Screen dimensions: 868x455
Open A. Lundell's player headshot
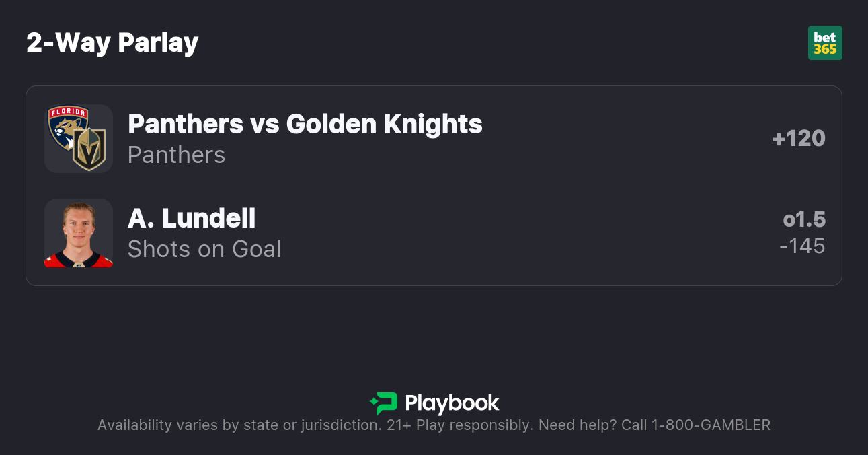tap(79, 233)
